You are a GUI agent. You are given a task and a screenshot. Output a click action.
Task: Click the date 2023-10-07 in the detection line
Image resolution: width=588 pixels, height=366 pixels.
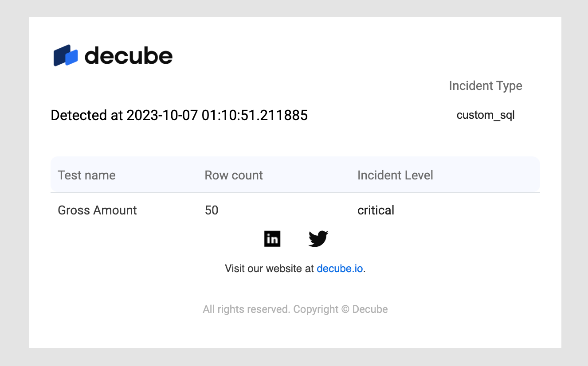pyautogui.click(x=162, y=115)
